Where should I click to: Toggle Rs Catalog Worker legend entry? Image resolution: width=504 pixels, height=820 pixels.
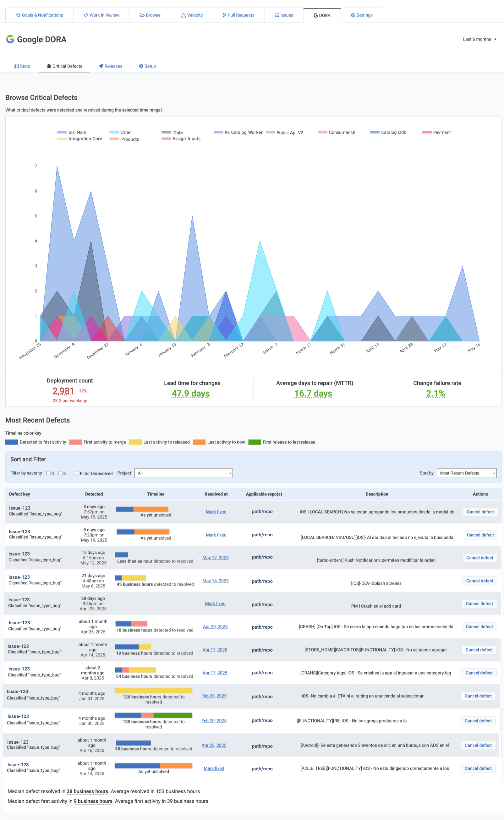tap(238, 133)
